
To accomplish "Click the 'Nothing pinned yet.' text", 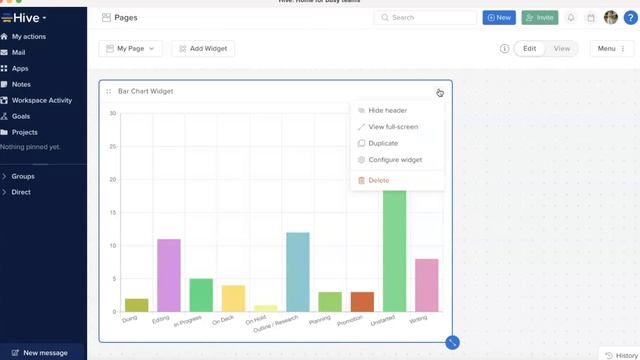I will (30, 147).
